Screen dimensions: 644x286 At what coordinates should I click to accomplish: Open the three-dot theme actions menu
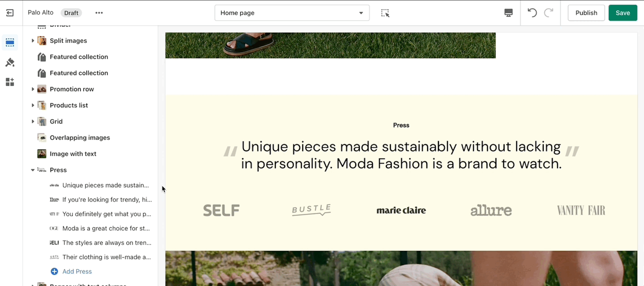(99, 13)
